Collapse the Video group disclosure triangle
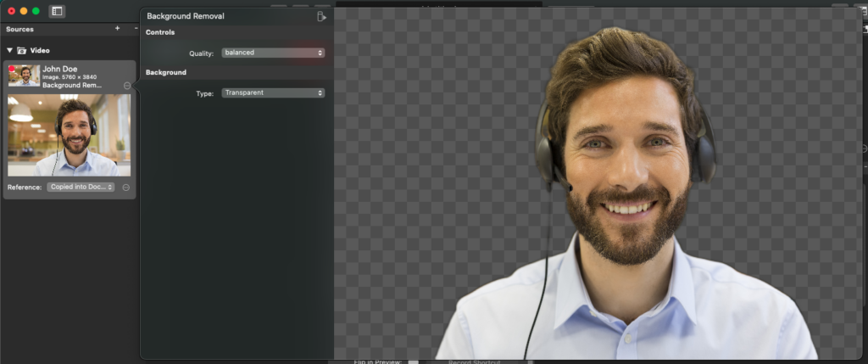The width and height of the screenshot is (868, 364). (9, 50)
